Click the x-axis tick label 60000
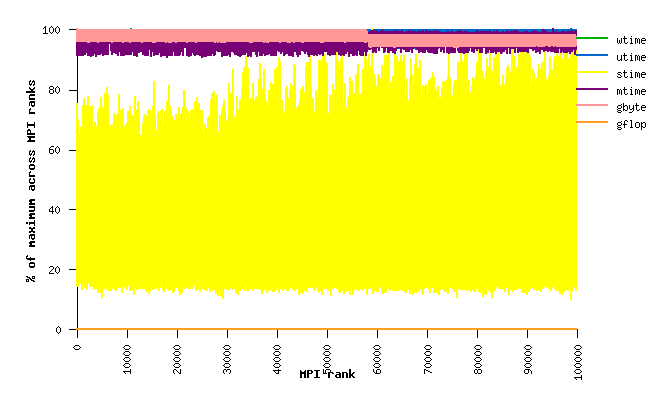The height and width of the screenshot is (400, 669). pyautogui.click(x=377, y=359)
